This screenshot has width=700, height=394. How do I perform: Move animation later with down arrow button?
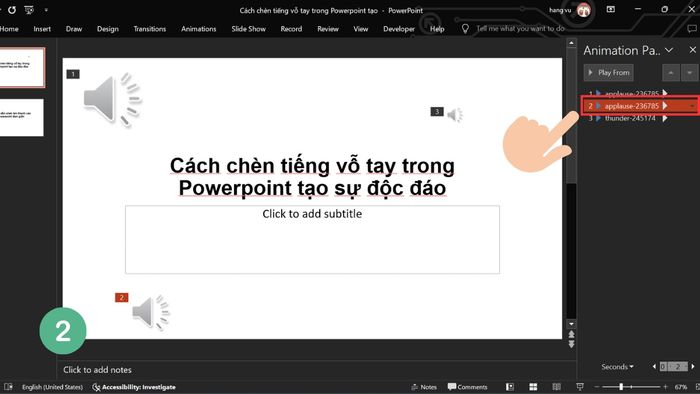(690, 73)
